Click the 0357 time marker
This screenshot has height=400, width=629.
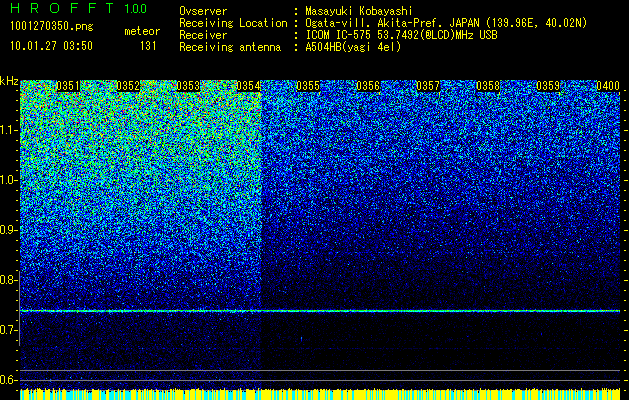[x=428, y=86]
